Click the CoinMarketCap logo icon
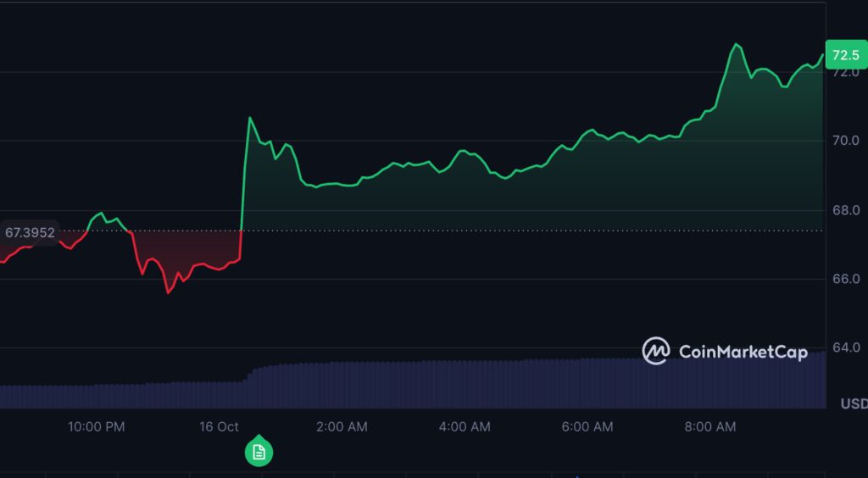The height and width of the screenshot is (478, 868). pos(655,351)
